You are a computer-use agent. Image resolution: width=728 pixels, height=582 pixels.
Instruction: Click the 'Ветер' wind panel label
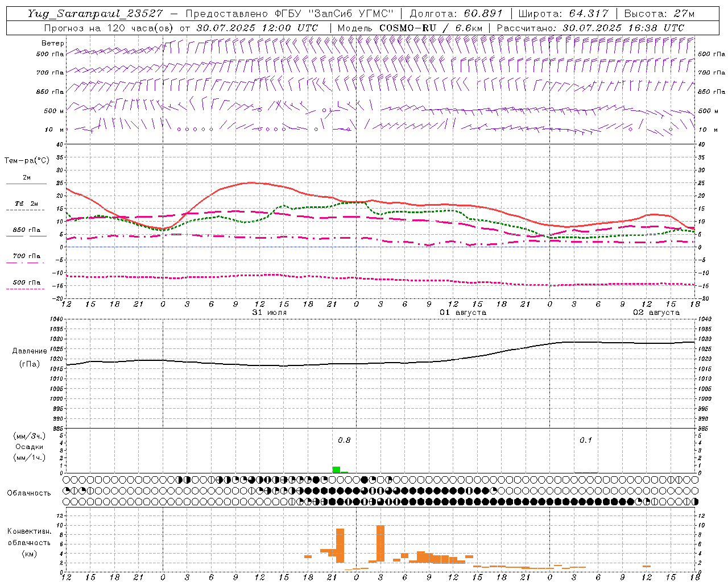pos(53,43)
